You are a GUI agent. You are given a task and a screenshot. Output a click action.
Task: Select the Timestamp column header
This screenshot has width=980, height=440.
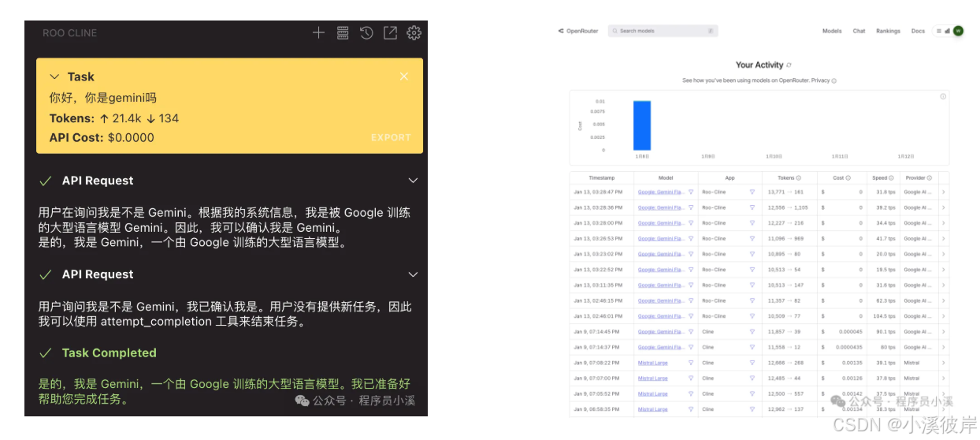[x=601, y=178]
